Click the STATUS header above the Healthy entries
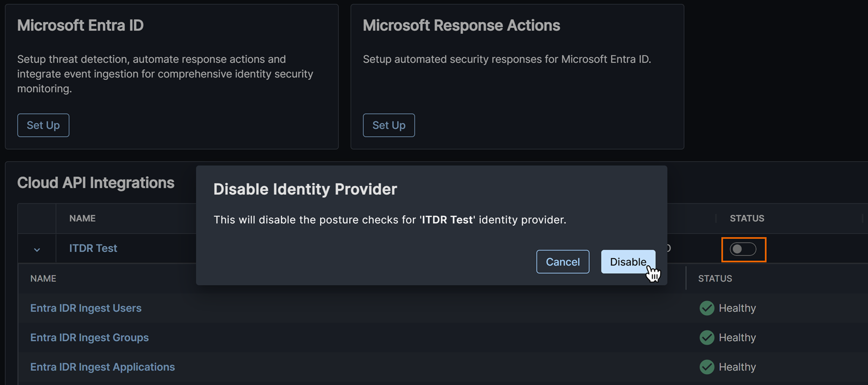 coord(715,279)
